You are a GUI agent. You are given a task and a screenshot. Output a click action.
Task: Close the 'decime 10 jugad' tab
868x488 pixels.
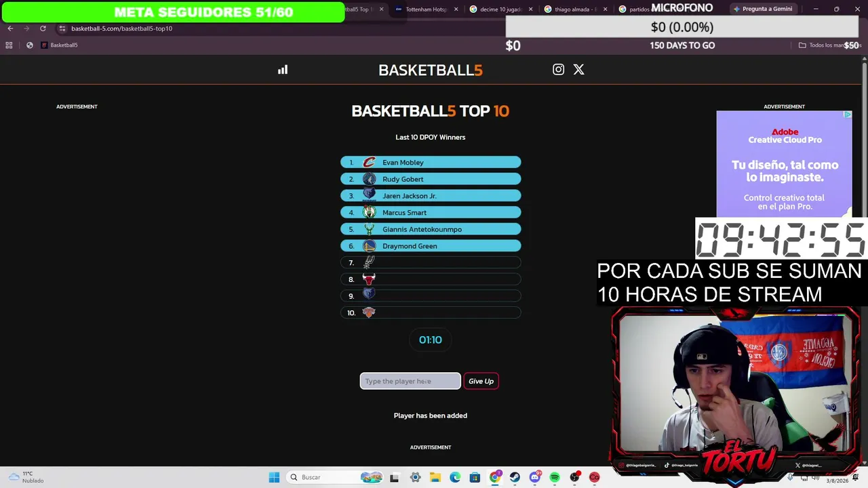coord(530,9)
